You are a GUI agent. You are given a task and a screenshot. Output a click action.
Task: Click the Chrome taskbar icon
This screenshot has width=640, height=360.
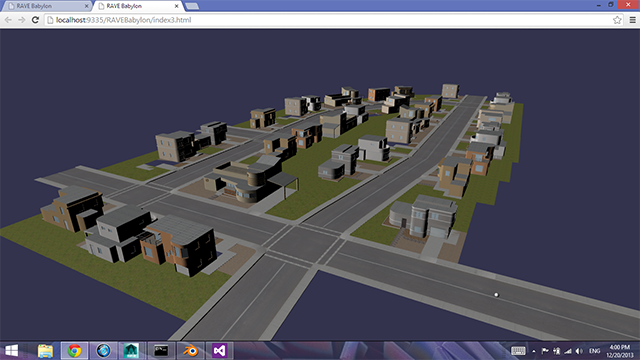click(x=74, y=351)
